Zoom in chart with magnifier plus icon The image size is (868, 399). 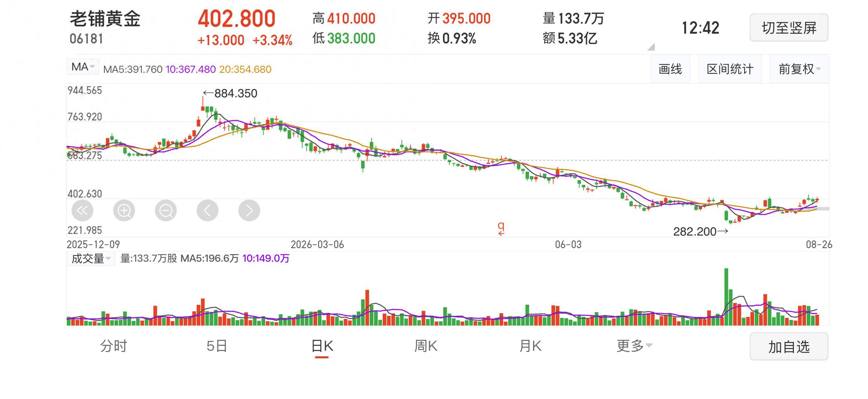[x=124, y=210]
